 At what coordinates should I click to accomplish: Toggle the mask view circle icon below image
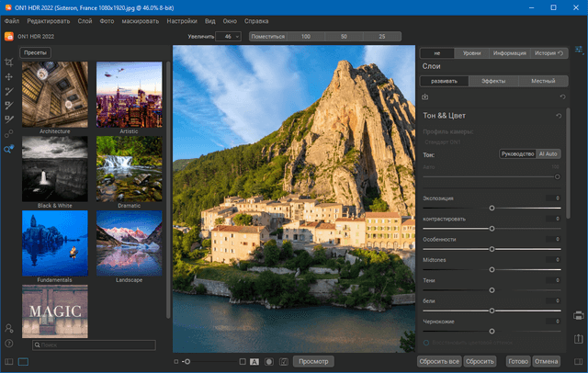click(269, 361)
